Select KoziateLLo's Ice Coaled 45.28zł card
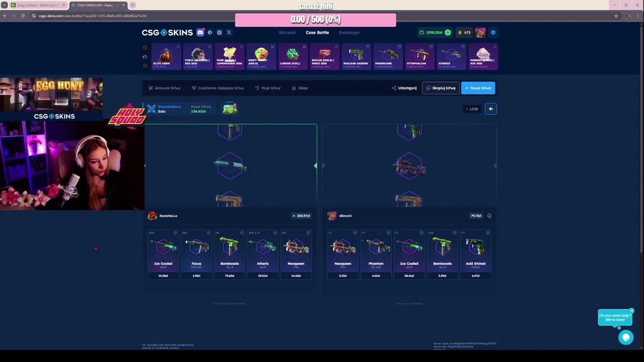The width and height of the screenshot is (644, 362). [163, 254]
